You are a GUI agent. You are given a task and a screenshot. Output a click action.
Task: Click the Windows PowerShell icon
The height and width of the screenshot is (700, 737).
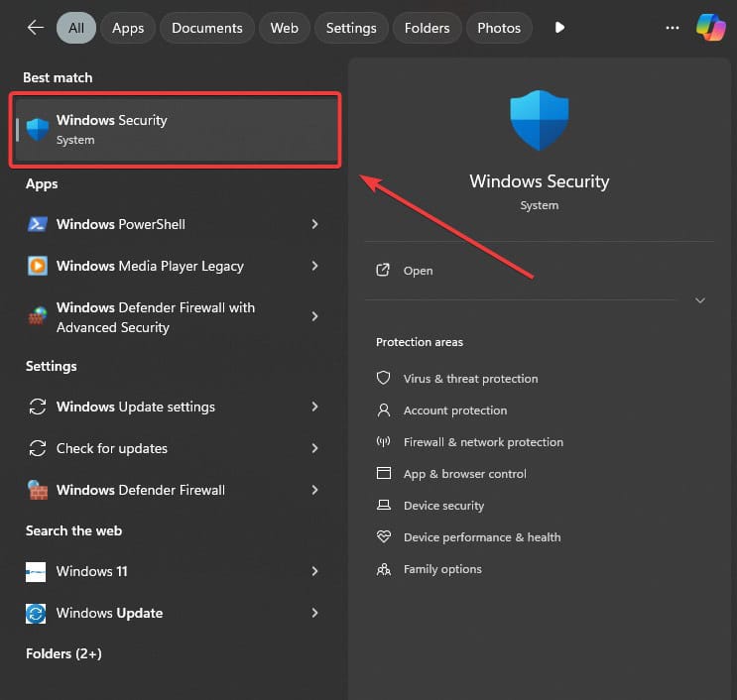pos(37,224)
